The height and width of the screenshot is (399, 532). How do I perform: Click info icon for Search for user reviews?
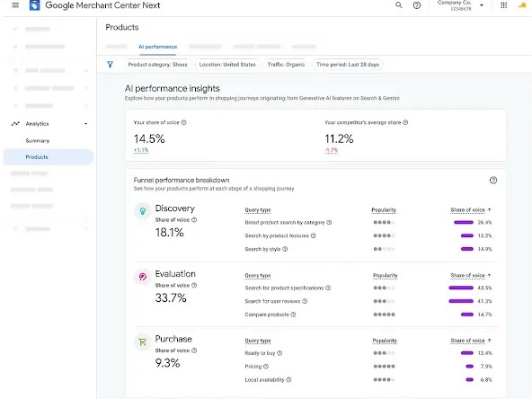click(305, 301)
